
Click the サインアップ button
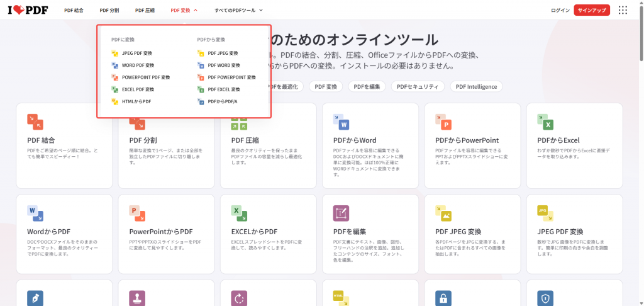click(x=592, y=10)
